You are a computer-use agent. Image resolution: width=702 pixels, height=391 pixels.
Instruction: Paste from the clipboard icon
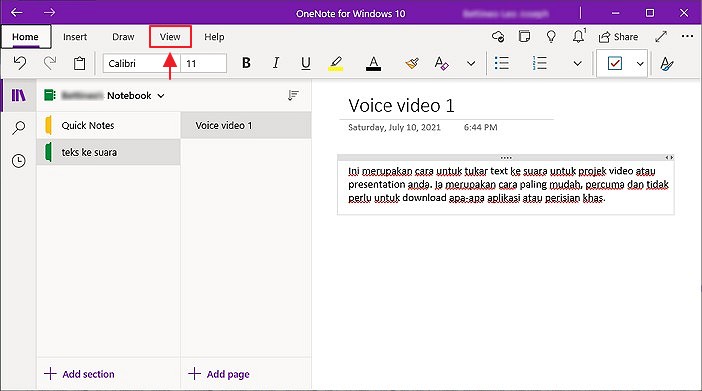point(79,63)
